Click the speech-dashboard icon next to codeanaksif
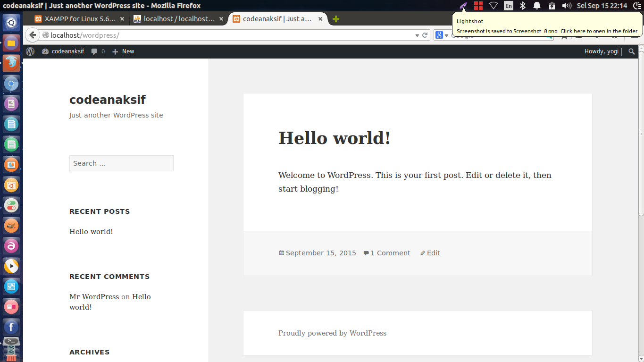Viewport: 644px width, 362px height. tap(43, 51)
